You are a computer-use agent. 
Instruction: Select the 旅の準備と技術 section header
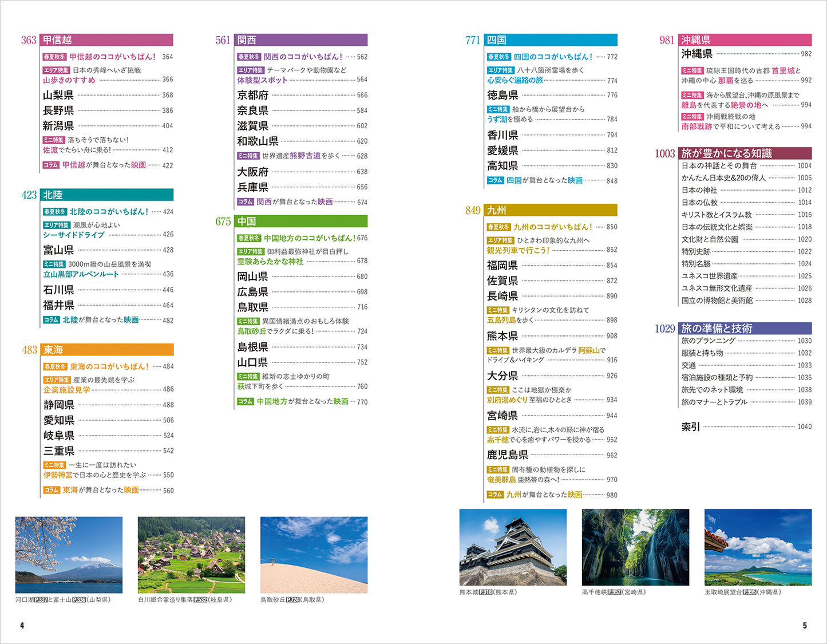click(745, 329)
